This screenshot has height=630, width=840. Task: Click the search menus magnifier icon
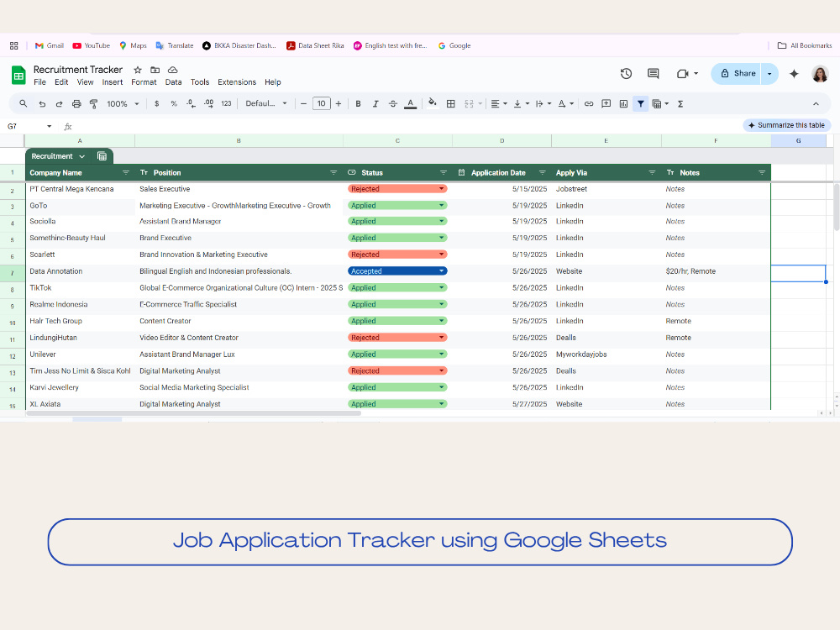click(23, 104)
